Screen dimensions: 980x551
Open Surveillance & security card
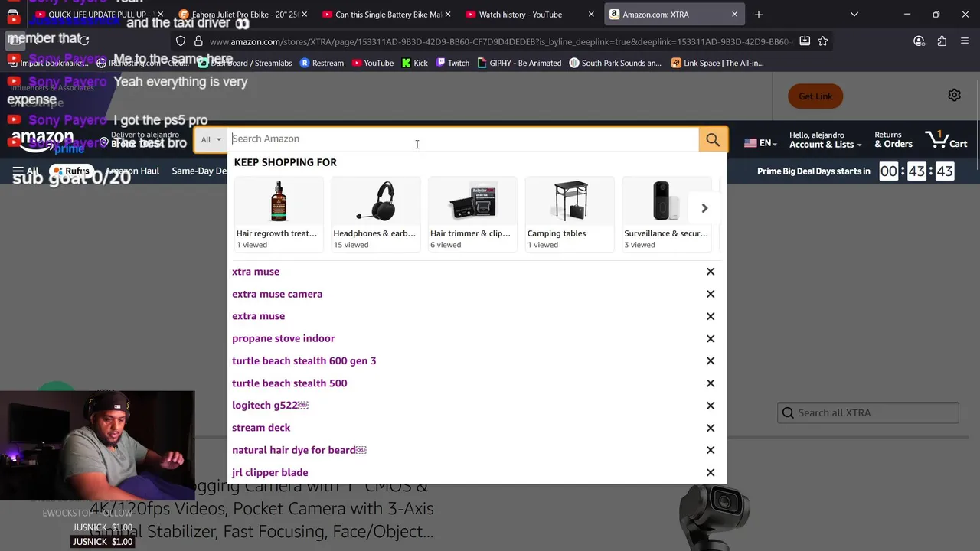pos(666,214)
